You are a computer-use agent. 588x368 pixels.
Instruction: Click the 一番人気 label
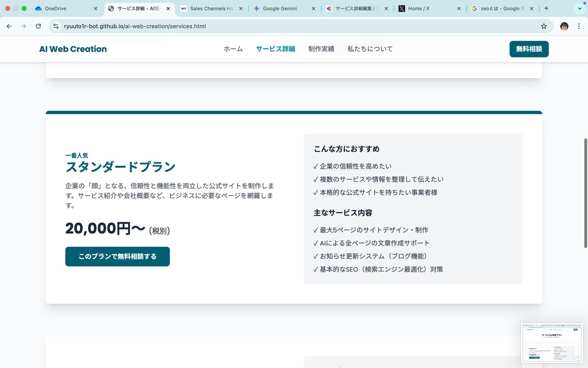(77, 155)
